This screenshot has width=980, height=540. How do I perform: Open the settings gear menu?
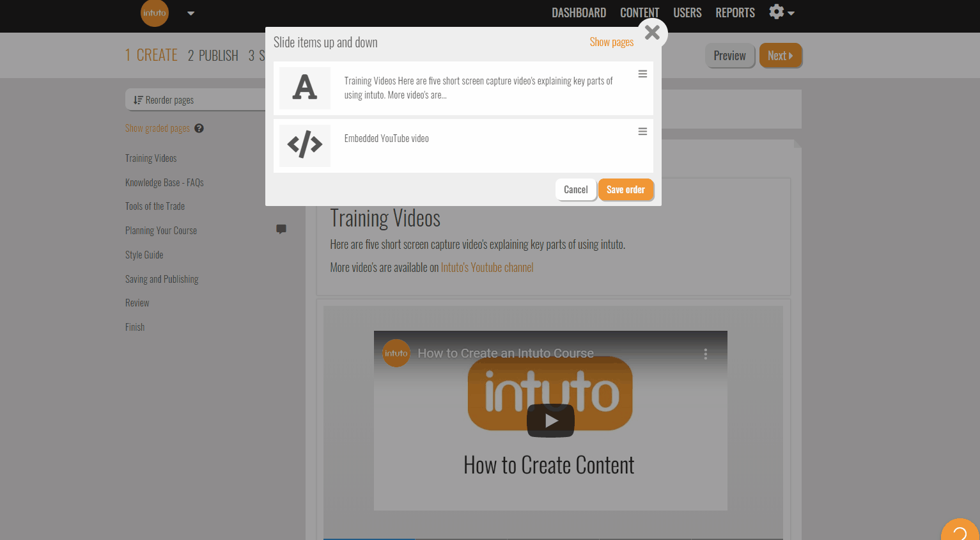tap(781, 12)
